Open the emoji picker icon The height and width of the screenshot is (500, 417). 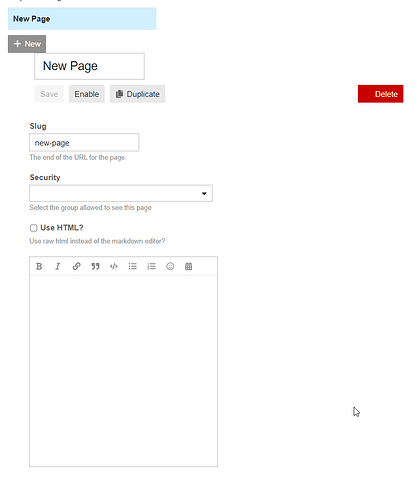pyautogui.click(x=170, y=266)
